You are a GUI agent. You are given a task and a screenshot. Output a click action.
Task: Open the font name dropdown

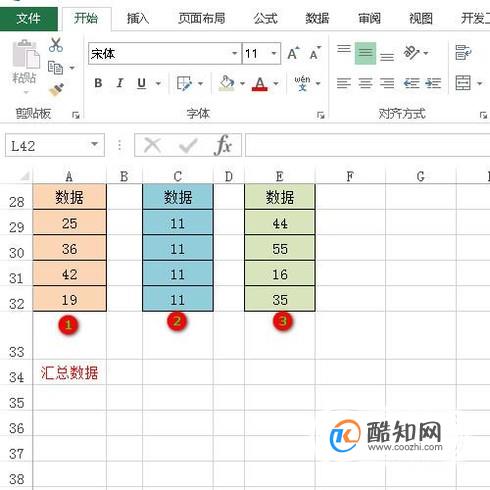click(x=235, y=53)
